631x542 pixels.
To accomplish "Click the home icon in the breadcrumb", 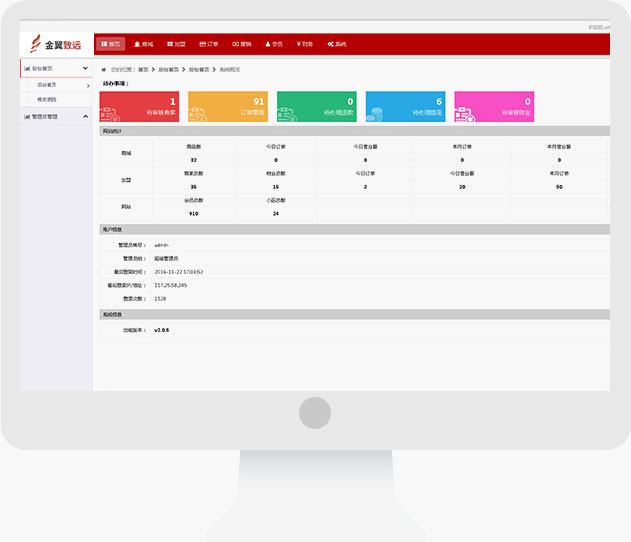I will (x=104, y=70).
